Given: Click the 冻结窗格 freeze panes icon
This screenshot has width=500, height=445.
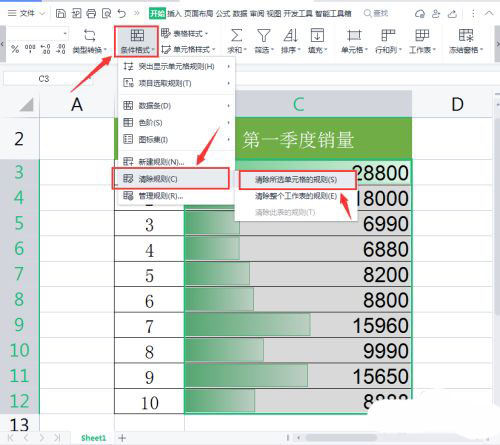Looking at the screenshot, I should pos(466,35).
